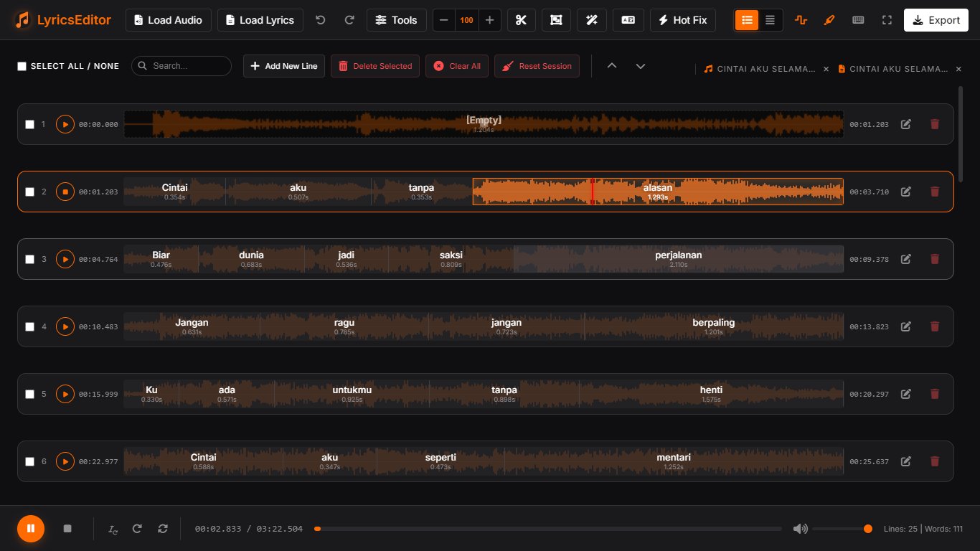
Task: Click the AZ text case icon
Action: tap(628, 20)
